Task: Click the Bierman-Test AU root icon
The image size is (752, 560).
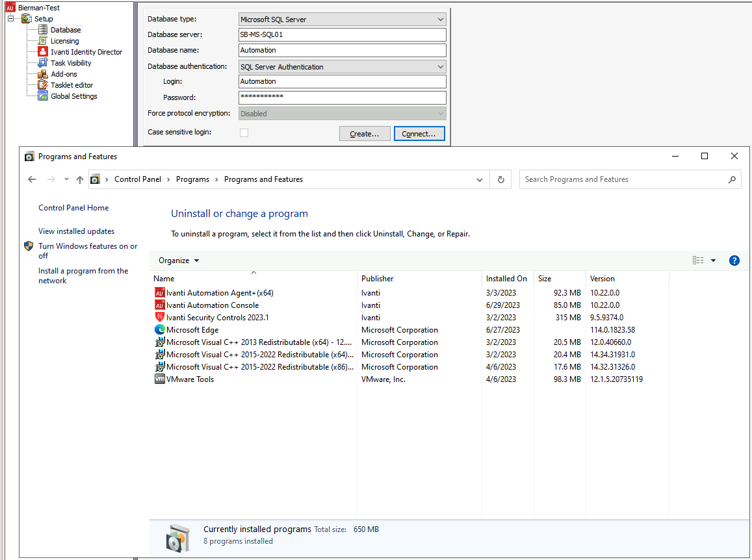Action: coord(10,8)
